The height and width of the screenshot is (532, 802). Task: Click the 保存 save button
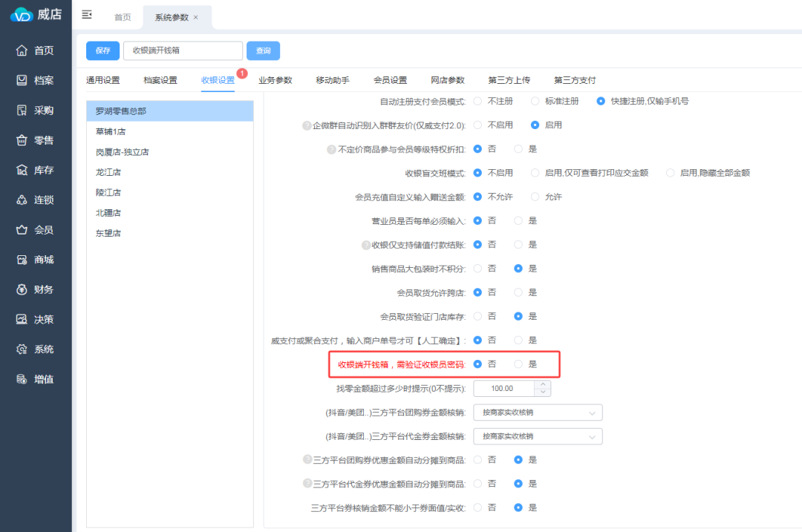(x=102, y=50)
